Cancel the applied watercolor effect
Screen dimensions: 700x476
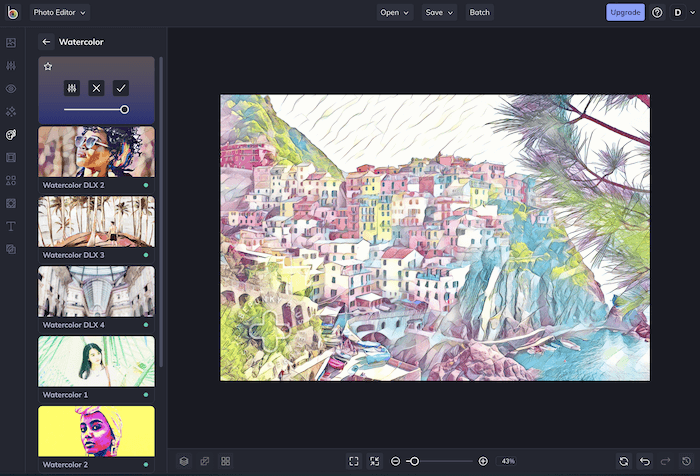96,88
